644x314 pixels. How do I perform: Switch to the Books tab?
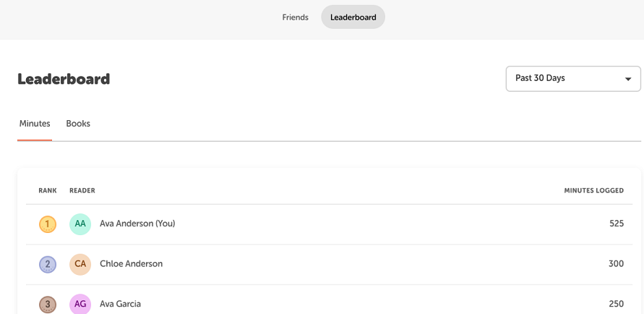(78, 124)
